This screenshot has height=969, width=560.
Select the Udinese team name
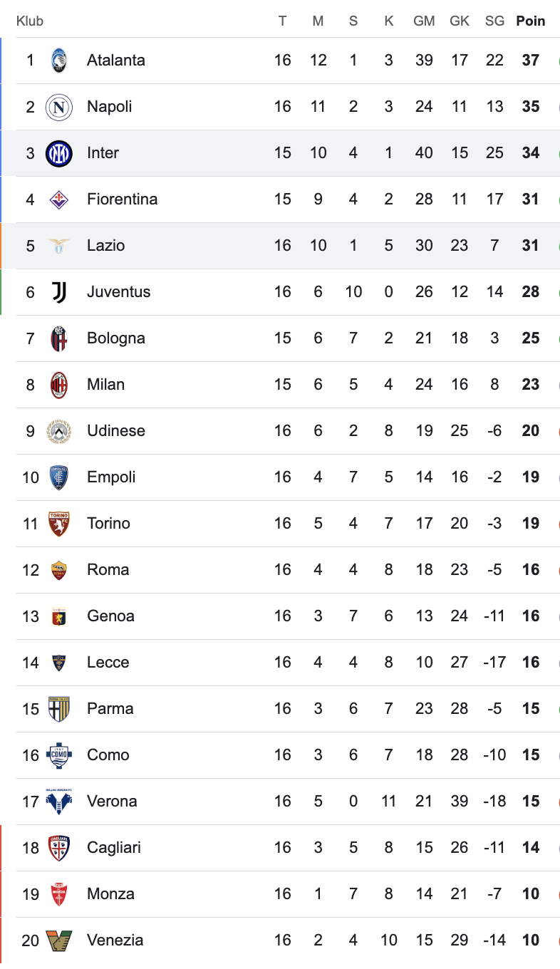pyautogui.click(x=115, y=431)
